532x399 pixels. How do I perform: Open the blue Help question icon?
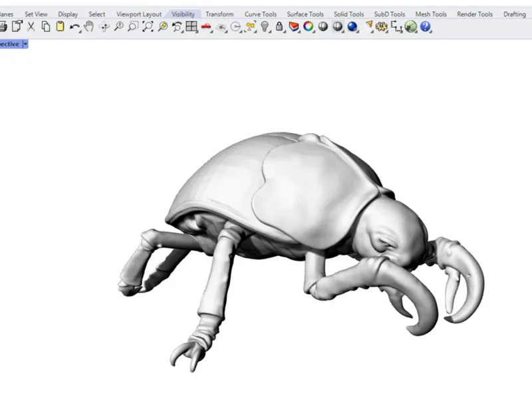(x=425, y=27)
